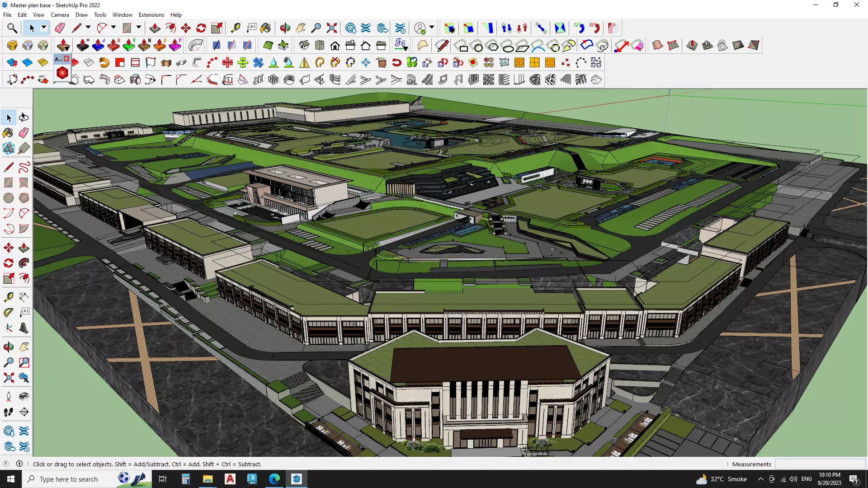Select the Orbit tool in top toolbar
Screen dimensions: 868x488
[285, 28]
